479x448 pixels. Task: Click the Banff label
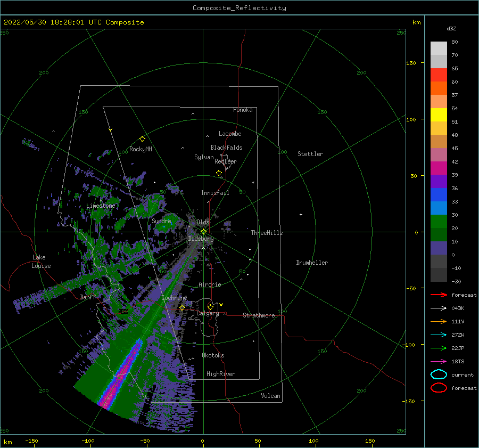pos(88,297)
